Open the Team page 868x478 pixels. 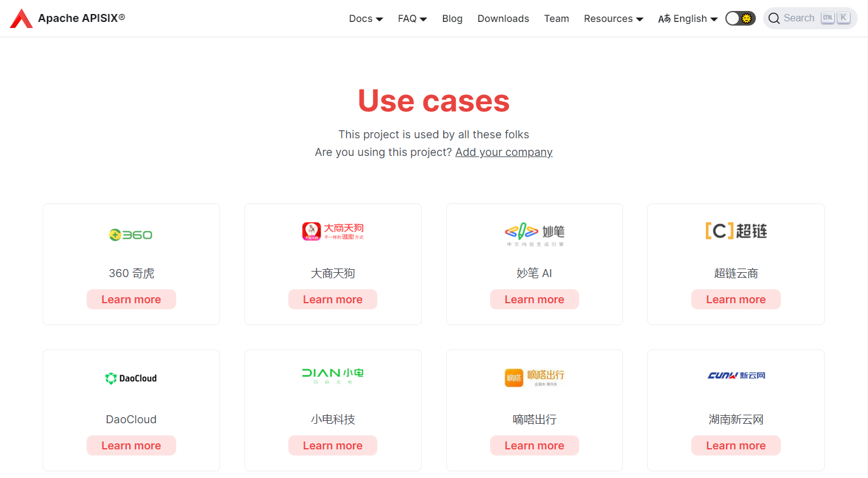point(557,19)
